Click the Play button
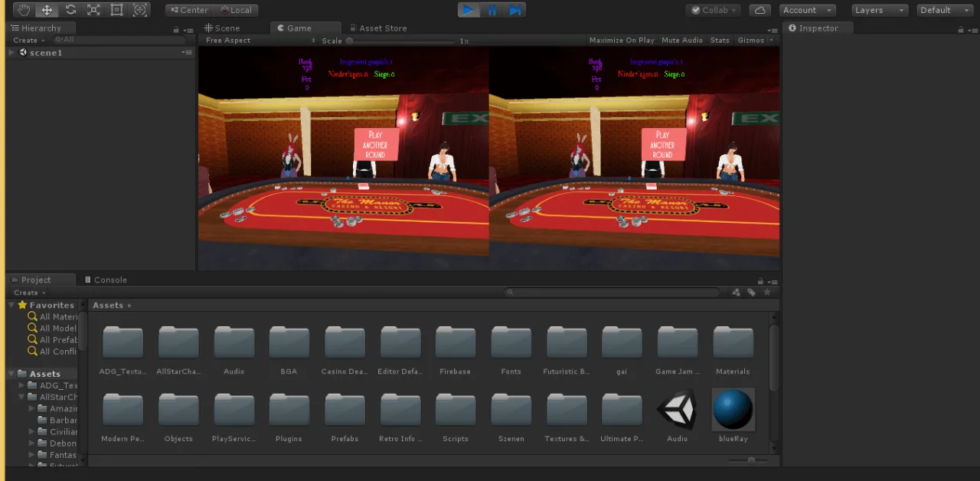Image resolution: width=980 pixels, height=481 pixels. 469,10
